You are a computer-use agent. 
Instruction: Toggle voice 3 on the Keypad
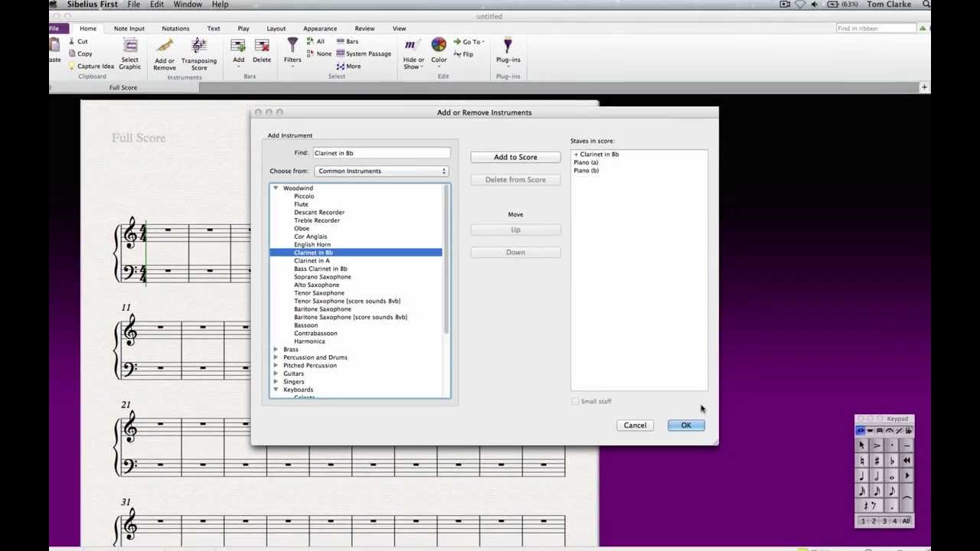884,521
